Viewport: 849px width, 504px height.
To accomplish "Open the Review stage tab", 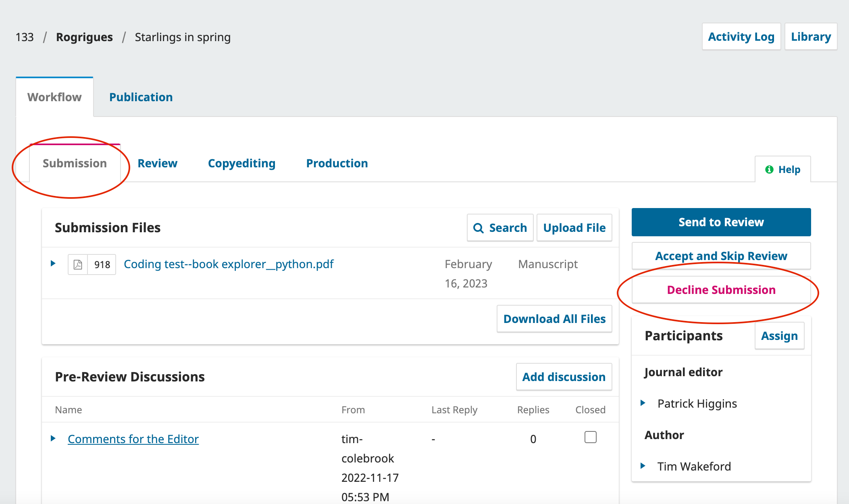I will pyautogui.click(x=157, y=163).
